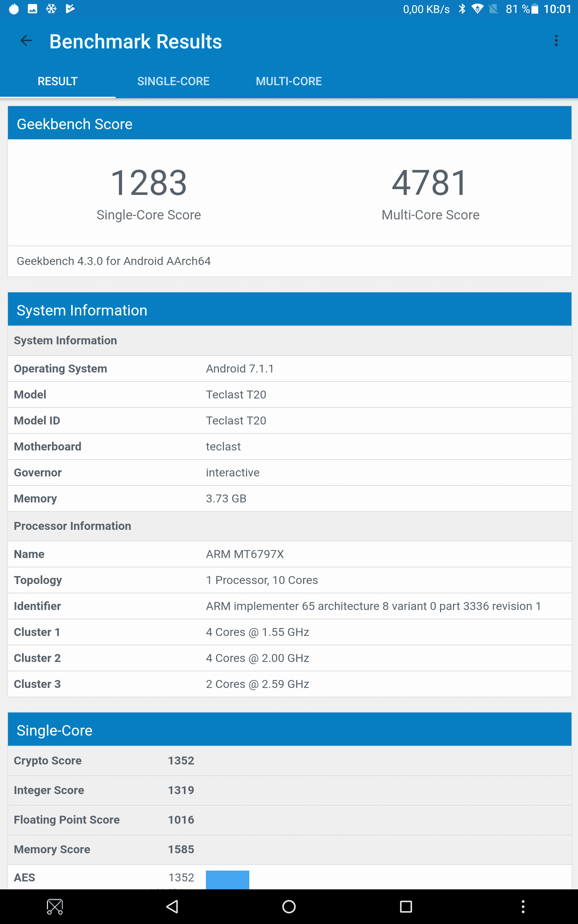Tap the image notification icon
This screenshot has height=924, width=578.
click(x=33, y=8)
